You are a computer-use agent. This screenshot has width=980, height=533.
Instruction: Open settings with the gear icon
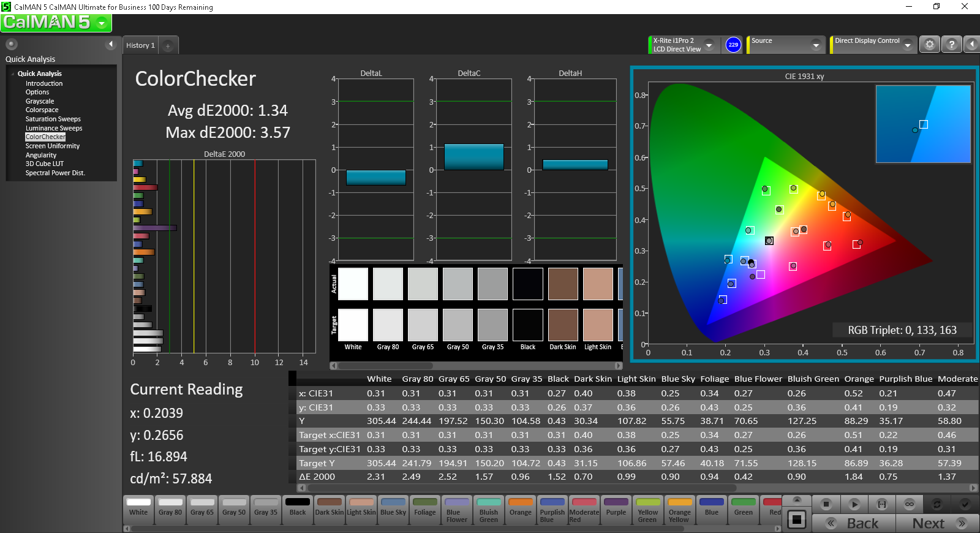click(x=930, y=45)
